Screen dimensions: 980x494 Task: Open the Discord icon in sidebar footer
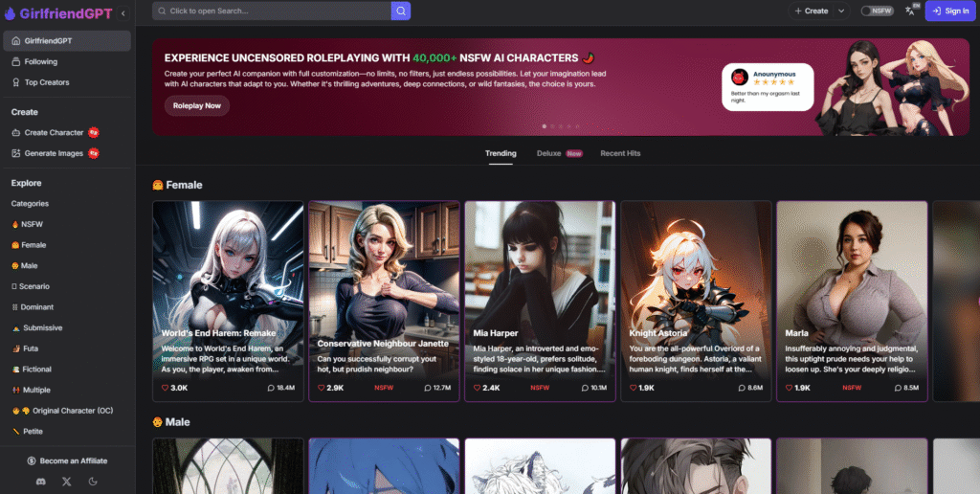click(x=41, y=481)
